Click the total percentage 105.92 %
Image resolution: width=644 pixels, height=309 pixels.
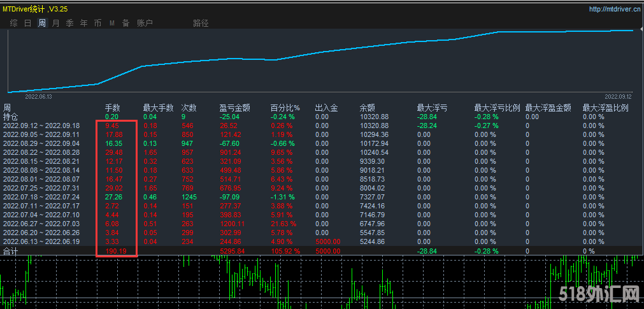285,251
